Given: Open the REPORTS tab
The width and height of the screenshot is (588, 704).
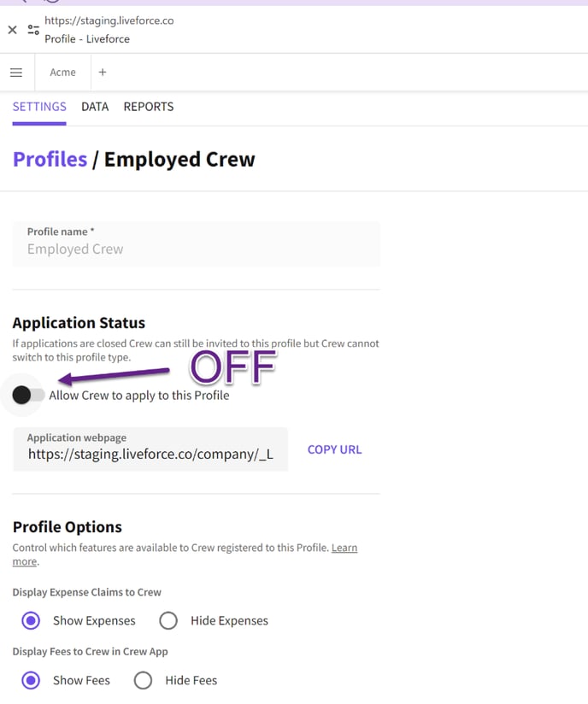Looking at the screenshot, I should tap(149, 107).
